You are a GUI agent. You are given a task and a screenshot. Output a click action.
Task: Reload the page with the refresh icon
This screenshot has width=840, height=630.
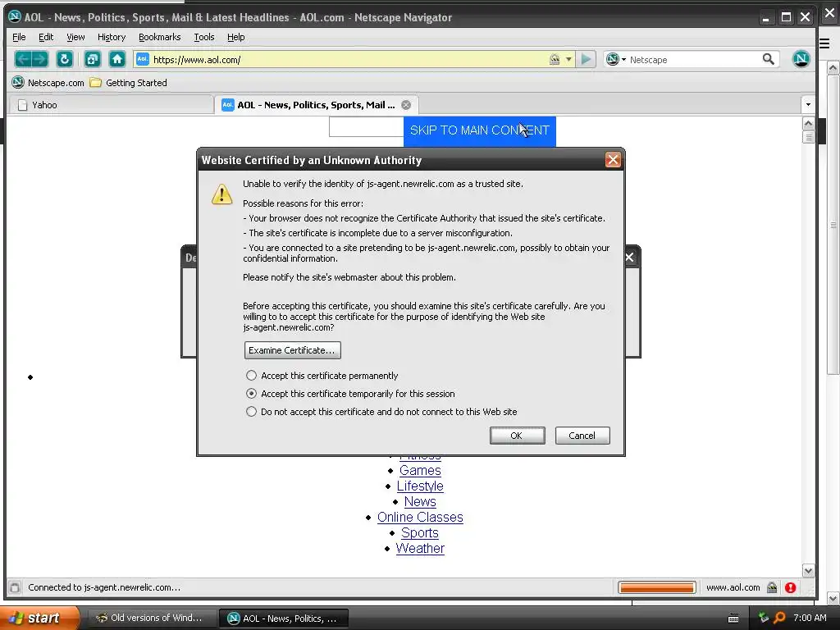pyautogui.click(x=64, y=59)
